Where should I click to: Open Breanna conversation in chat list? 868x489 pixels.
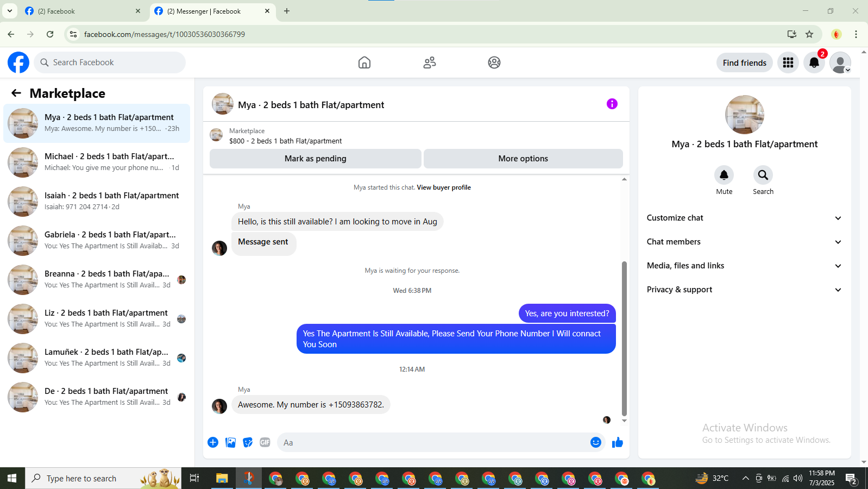[97, 280]
